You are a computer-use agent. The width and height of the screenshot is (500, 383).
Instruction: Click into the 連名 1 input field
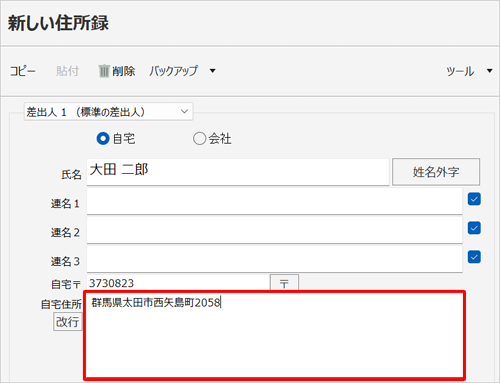(275, 201)
